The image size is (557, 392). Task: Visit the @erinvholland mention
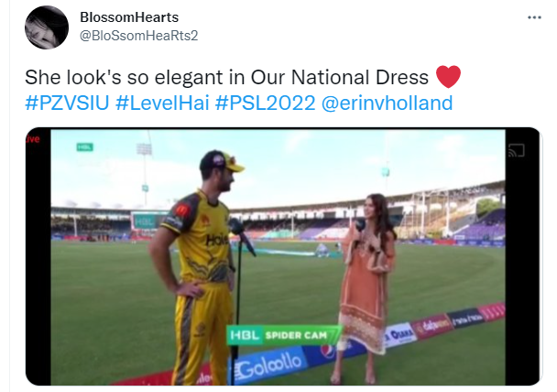387,103
